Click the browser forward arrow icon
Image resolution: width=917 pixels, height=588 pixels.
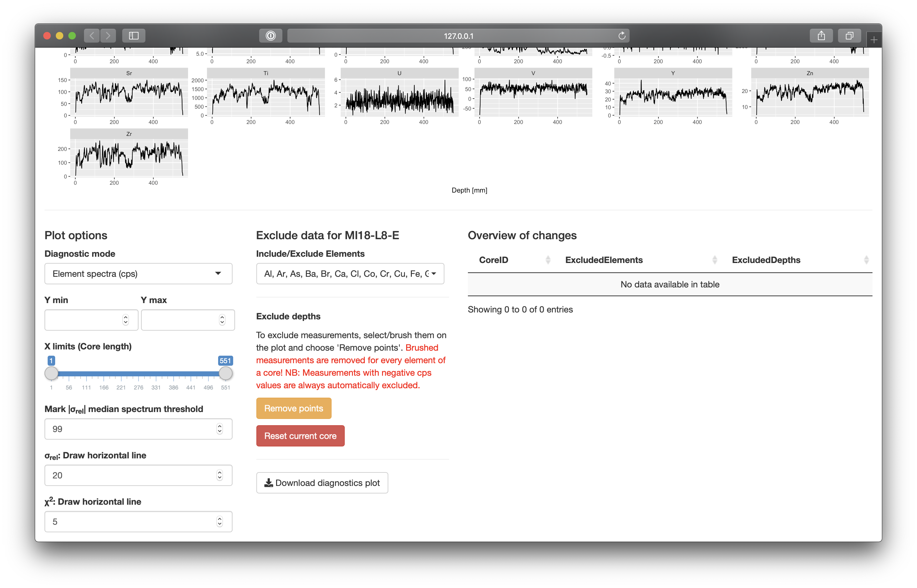click(x=108, y=36)
